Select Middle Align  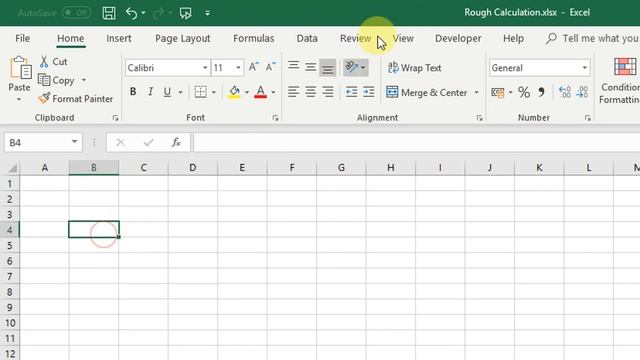point(310,67)
